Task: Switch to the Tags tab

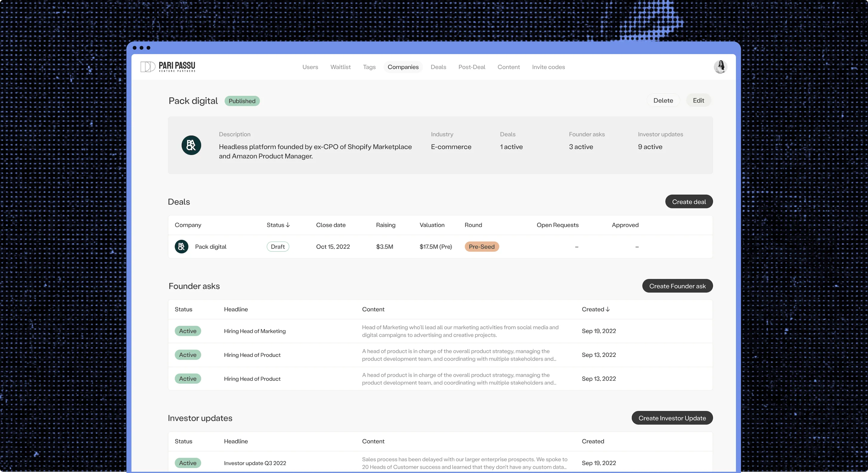Action: tap(369, 67)
